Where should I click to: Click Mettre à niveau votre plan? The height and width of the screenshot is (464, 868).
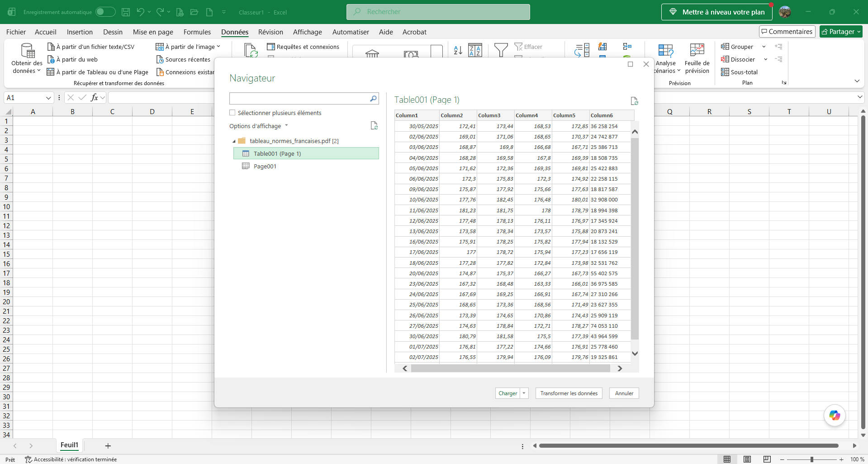pos(717,12)
